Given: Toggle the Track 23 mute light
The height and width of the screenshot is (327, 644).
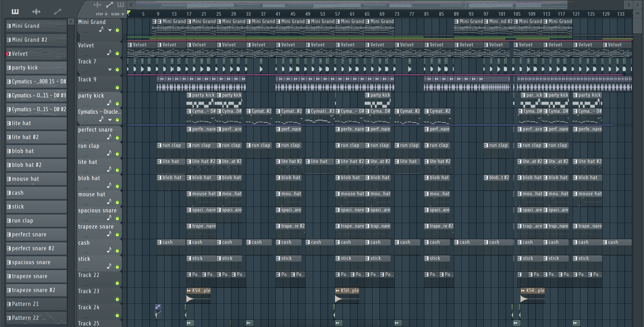Looking at the screenshot, I should (x=117, y=299).
